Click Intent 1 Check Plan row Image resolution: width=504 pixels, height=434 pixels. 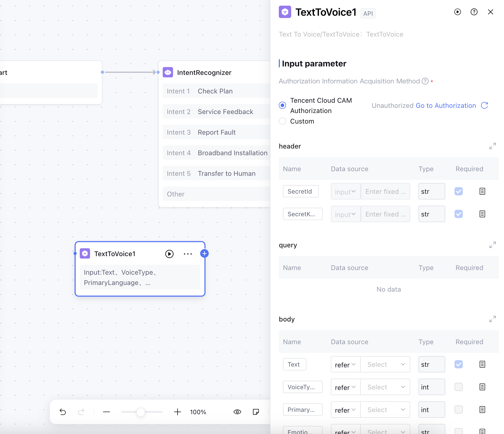(216, 91)
